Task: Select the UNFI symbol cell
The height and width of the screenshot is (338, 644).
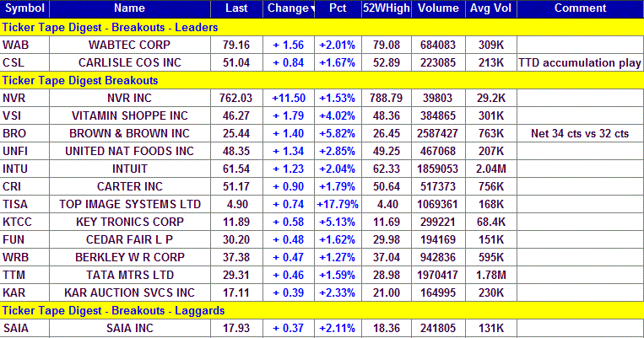Action: (24, 151)
